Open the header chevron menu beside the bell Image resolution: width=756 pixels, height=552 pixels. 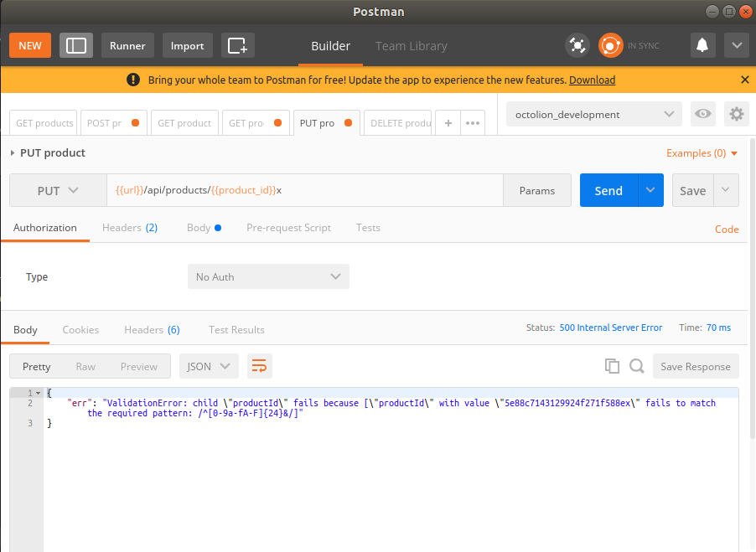[737, 46]
